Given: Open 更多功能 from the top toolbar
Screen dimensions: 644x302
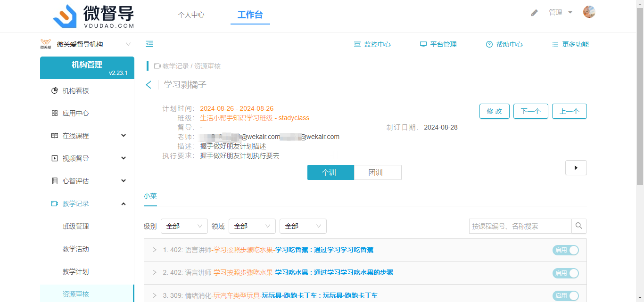Looking at the screenshot, I should point(570,44).
